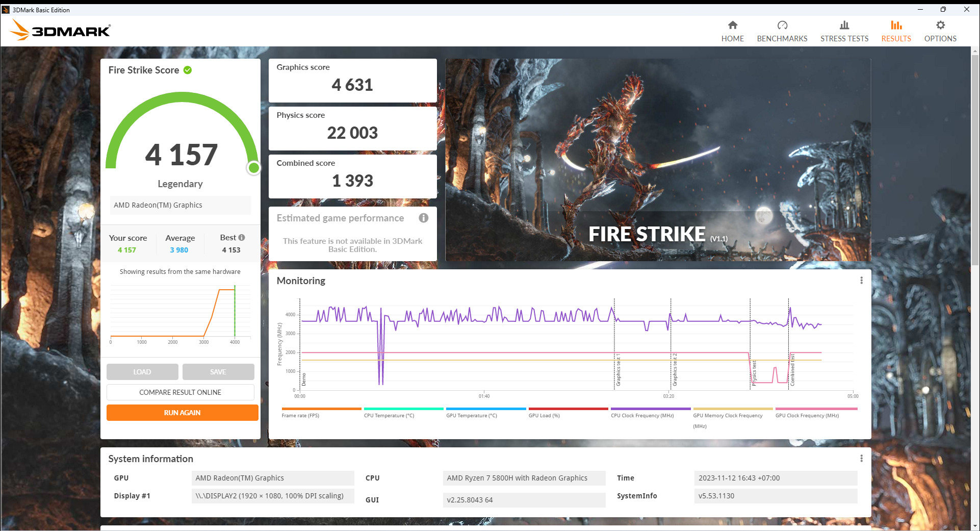Click the Home house icon

tap(733, 25)
